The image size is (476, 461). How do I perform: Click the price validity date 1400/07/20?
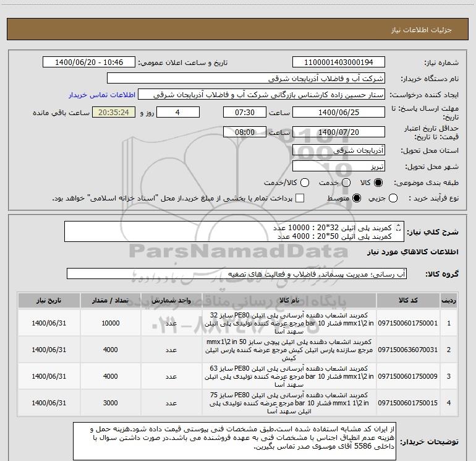click(x=339, y=132)
